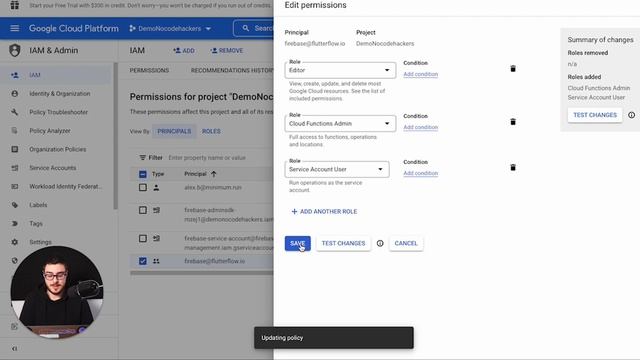The width and height of the screenshot is (640, 360).
Task: Click info icon in Summary of changes
Action: pos(631,115)
